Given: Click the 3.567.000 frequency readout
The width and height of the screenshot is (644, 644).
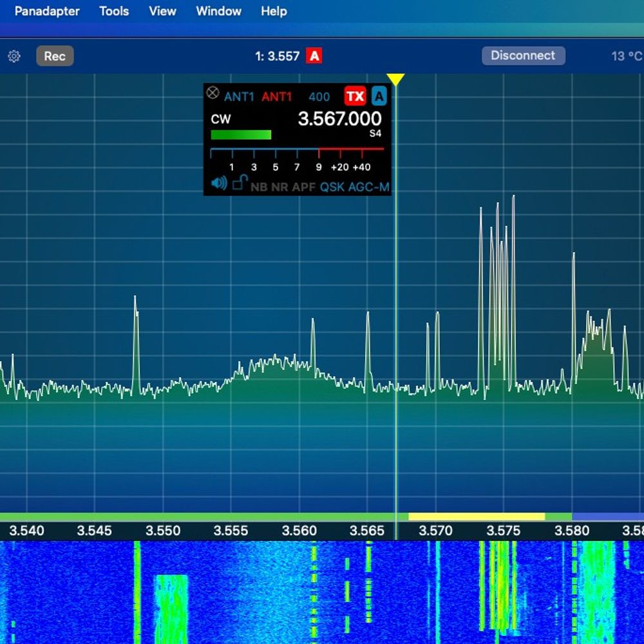Looking at the screenshot, I should 339,118.
